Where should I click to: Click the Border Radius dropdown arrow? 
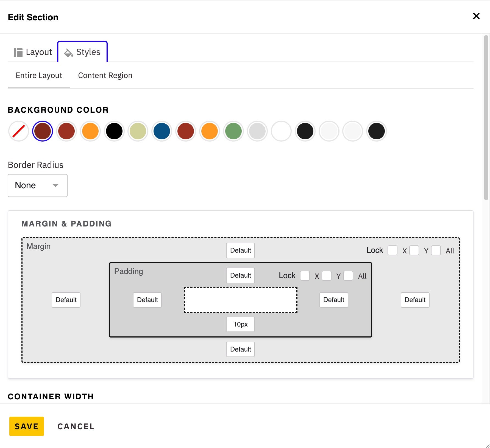click(x=55, y=186)
